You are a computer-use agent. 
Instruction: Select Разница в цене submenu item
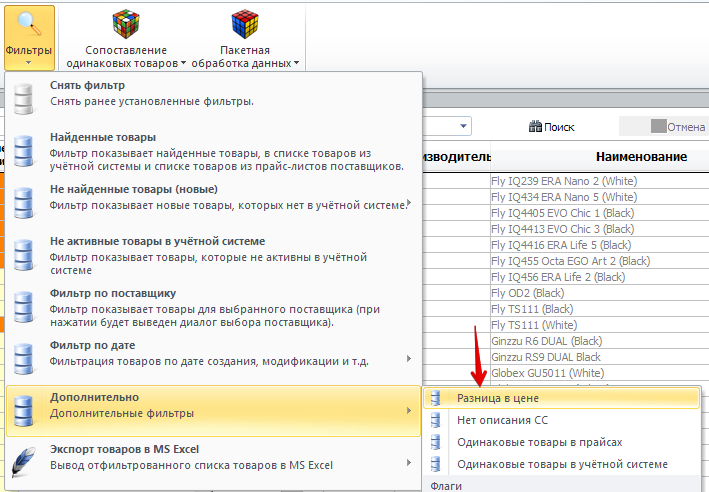coord(562,398)
